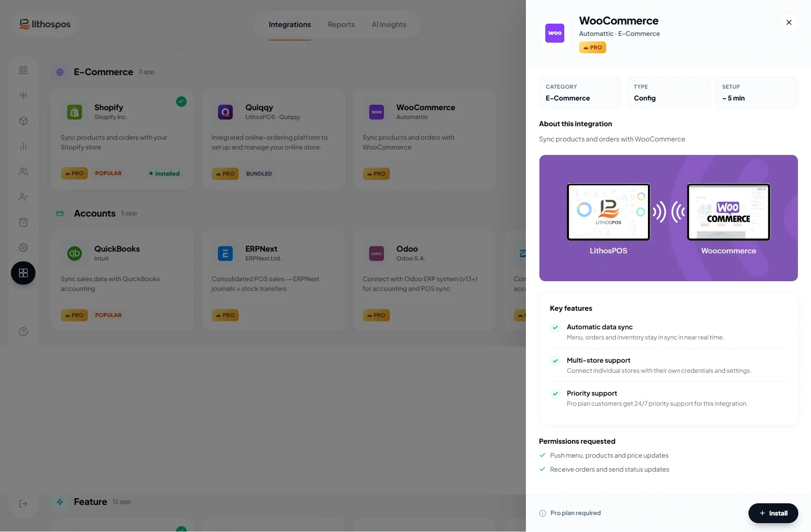The height and width of the screenshot is (532, 811).
Task: Click the Feature lightning bolt section icon
Action: 60,502
